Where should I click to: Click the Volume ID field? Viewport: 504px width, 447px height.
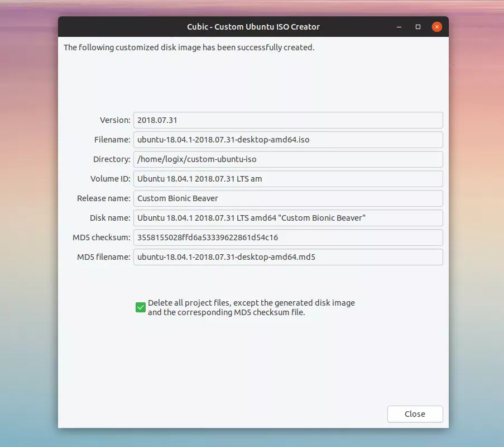pyautogui.click(x=287, y=178)
